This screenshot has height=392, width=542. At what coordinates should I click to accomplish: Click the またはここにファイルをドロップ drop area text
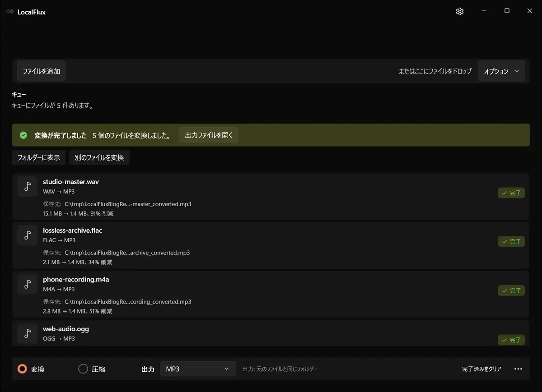tap(435, 71)
